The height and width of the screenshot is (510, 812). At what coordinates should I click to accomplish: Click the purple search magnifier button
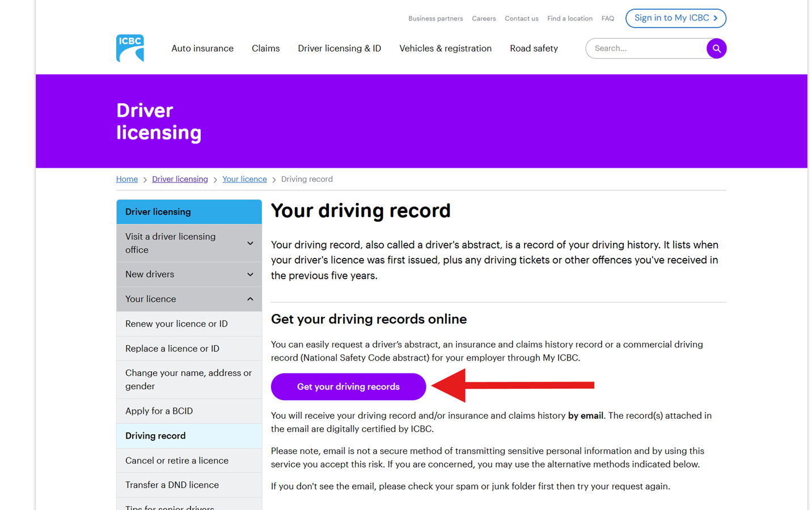pos(716,49)
